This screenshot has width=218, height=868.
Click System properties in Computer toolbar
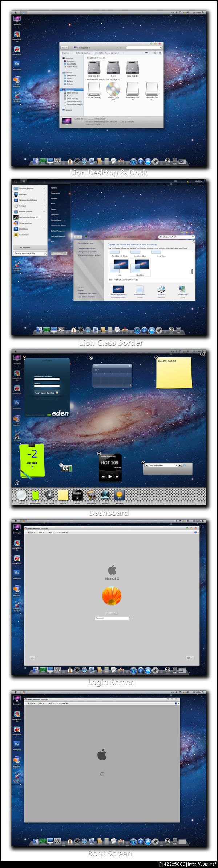tap(83, 53)
